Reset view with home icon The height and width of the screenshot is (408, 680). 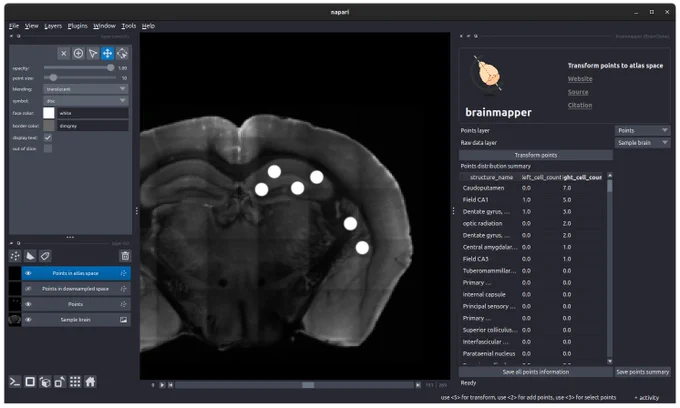click(90, 382)
